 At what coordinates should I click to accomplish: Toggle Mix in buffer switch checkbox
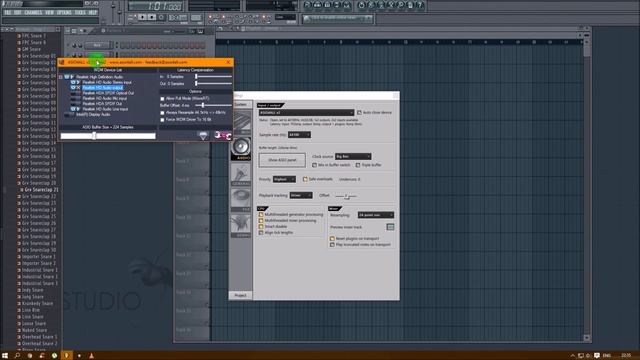[x=314, y=165]
